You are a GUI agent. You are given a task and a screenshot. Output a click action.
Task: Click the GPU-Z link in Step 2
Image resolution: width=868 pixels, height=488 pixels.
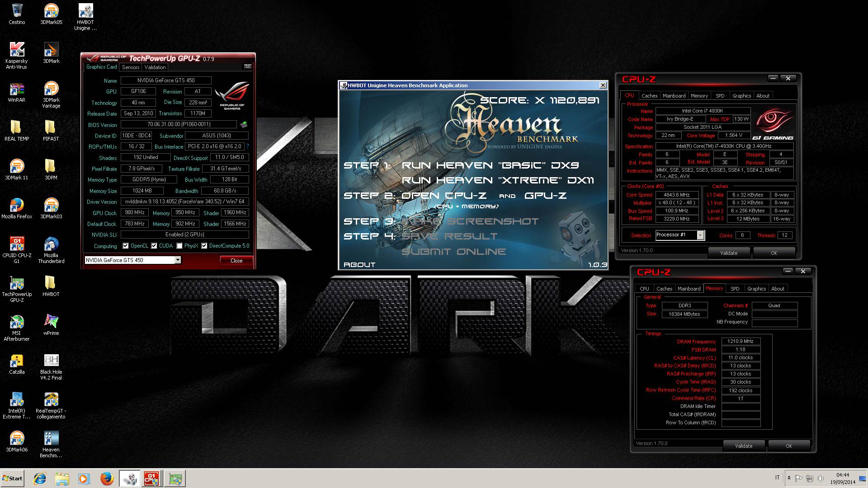click(546, 196)
